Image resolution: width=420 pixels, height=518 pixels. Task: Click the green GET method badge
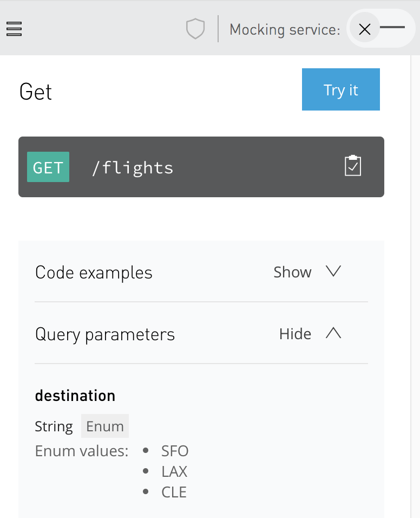[x=48, y=167]
